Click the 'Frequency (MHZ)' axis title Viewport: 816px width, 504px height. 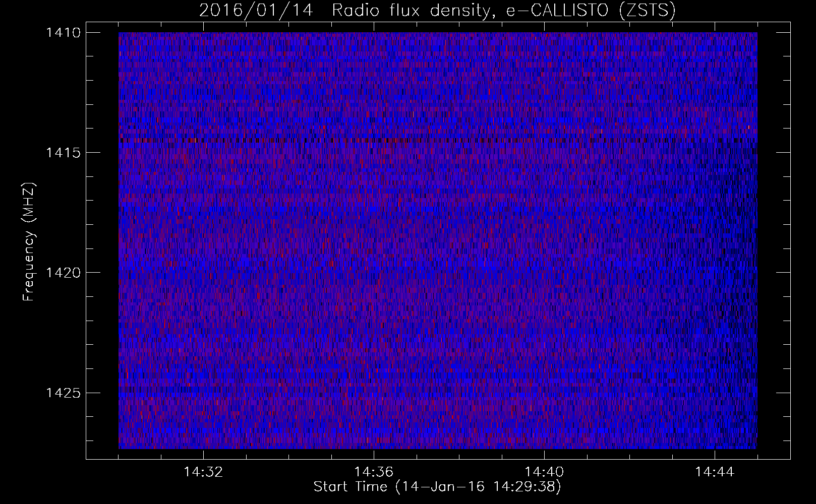pos(29,242)
